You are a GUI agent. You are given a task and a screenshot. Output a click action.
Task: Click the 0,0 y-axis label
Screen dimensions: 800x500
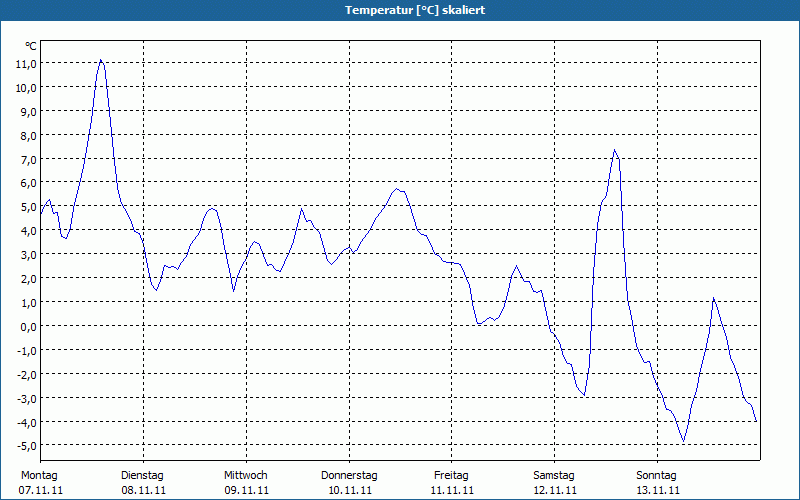point(29,327)
